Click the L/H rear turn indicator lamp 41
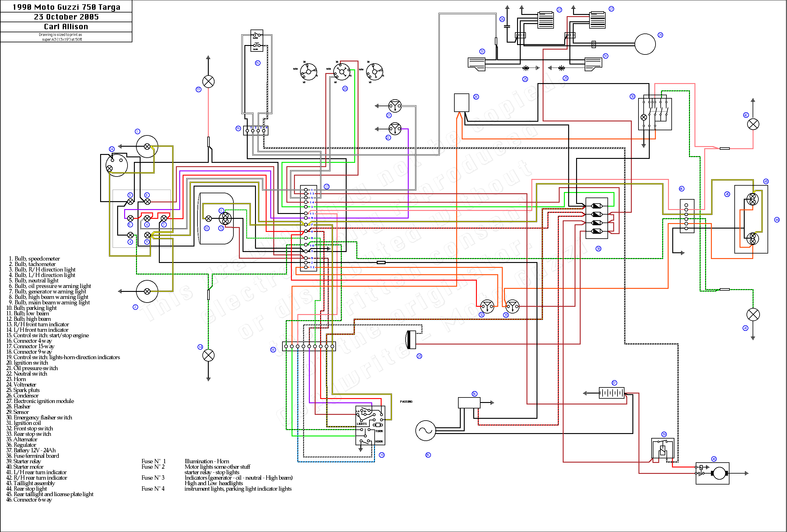 click(753, 315)
